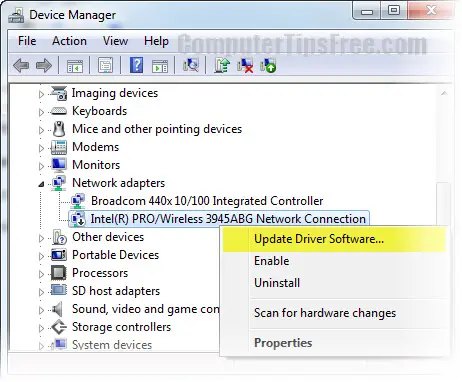462x382 pixels.
Task: Click the Keyboards category icon
Action: [59, 111]
